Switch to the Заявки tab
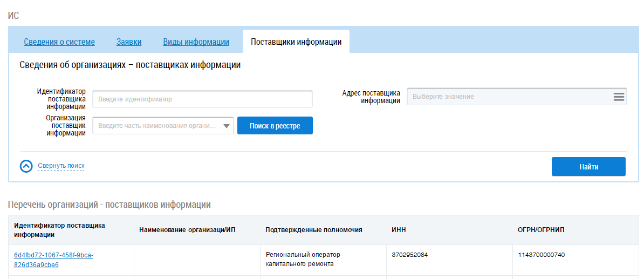644x279 pixels. (x=129, y=42)
